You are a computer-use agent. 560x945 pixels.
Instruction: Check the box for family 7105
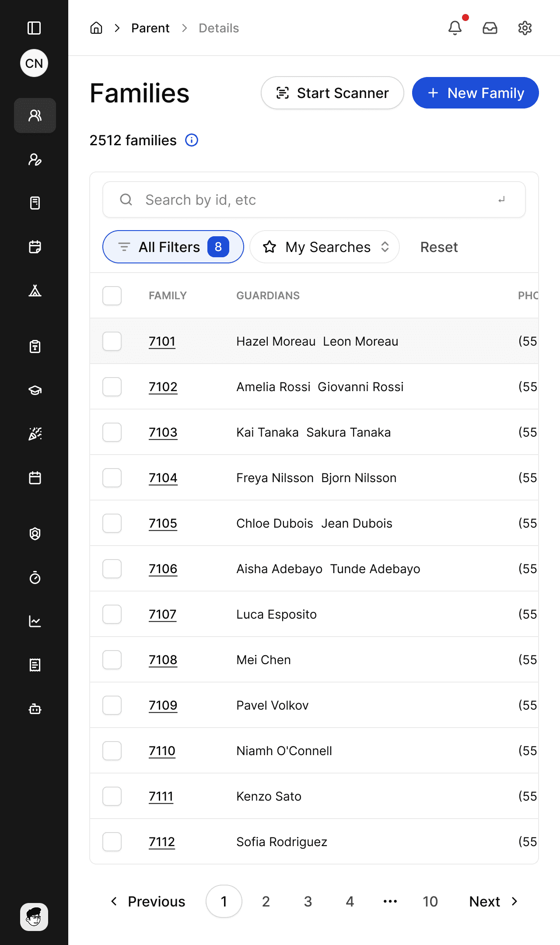pyautogui.click(x=112, y=523)
